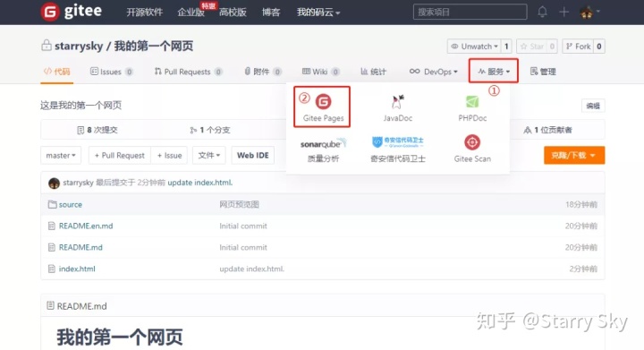This screenshot has height=350, width=644.
Task: Open JavaDoc service
Action: coord(397,107)
